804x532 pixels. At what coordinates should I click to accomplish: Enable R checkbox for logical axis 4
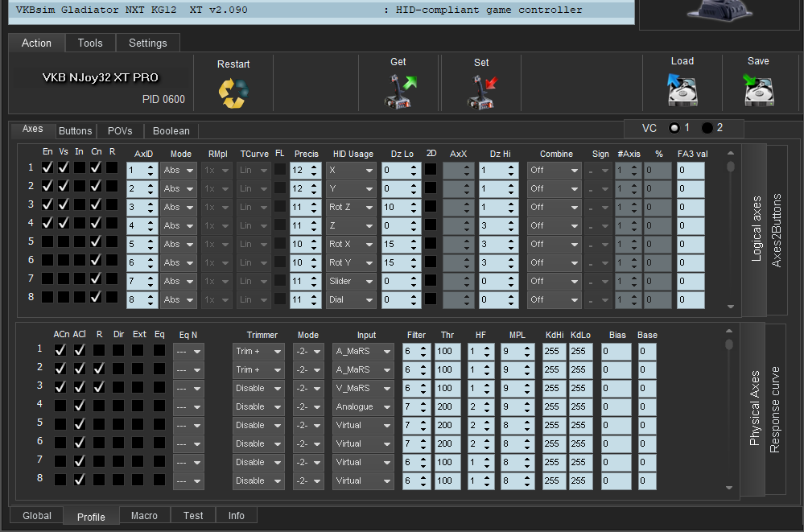pyautogui.click(x=112, y=223)
